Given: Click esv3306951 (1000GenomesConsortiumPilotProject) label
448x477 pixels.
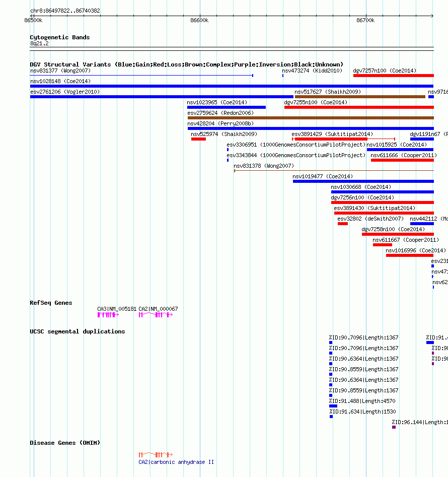Looking at the screenshot, I should [296, 145].
